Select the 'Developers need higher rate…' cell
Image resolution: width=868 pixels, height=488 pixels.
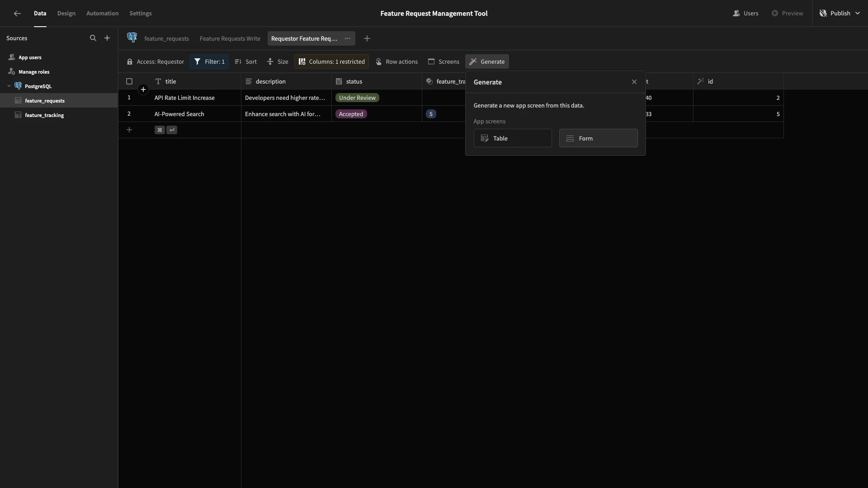point(287,98)
